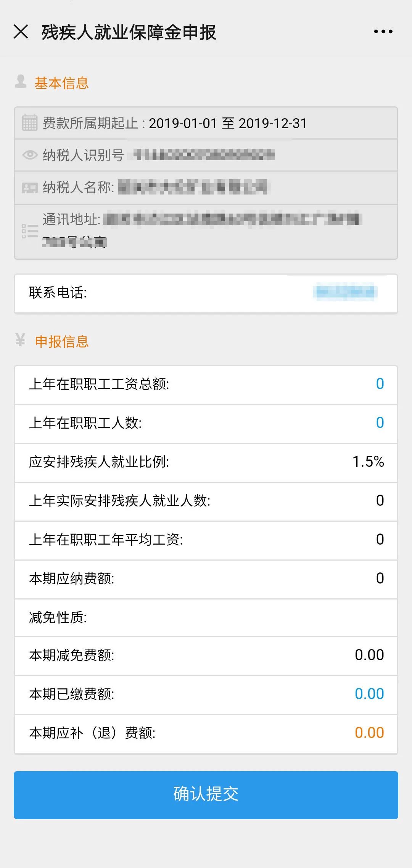Image resolution: width=412 pixels, height=868 pixels.
Task: Select the 申报信息 section heading
Action: (62, 341)
